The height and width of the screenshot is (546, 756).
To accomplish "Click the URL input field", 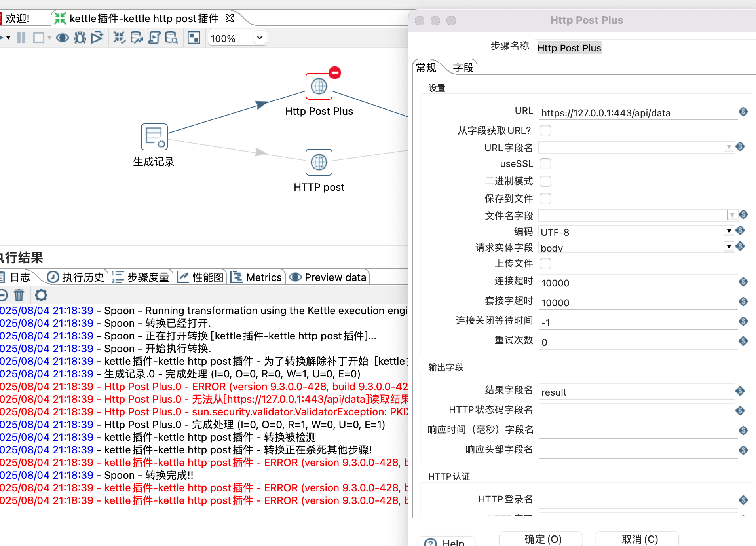I will click(x=638, y=113).
